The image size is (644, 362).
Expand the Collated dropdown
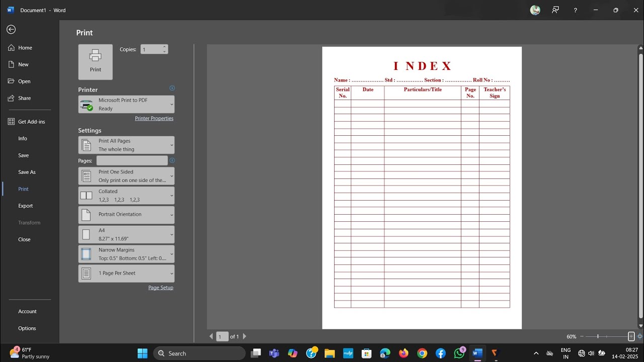126,196
